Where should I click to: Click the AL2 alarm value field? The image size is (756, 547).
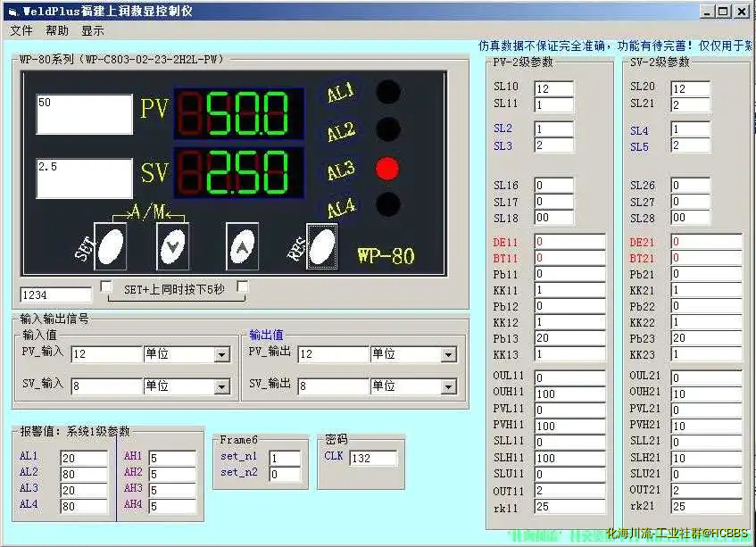pos(84,474)
